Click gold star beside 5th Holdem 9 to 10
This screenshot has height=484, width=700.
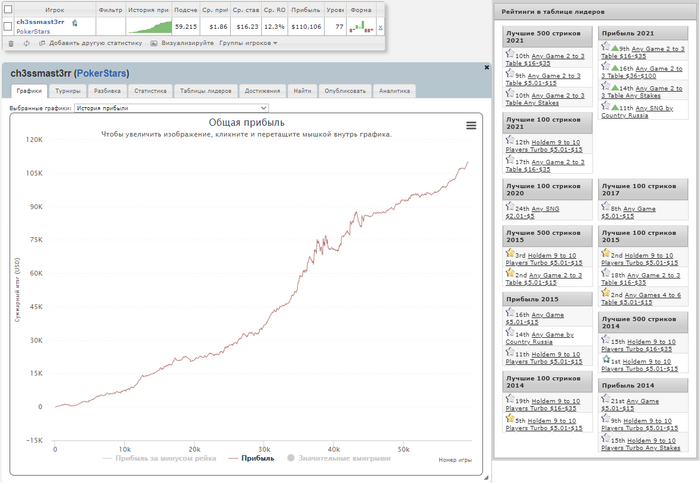(510, 419)
